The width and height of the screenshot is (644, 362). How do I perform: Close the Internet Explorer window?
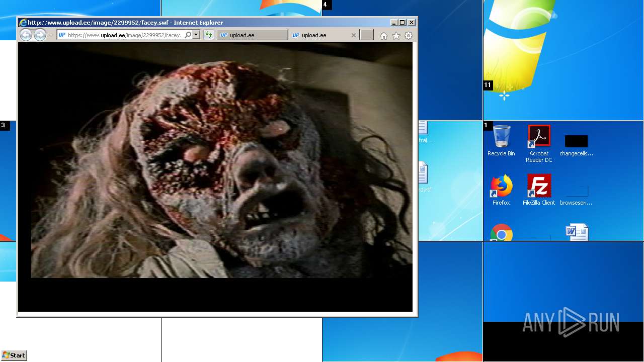(412, 23)
